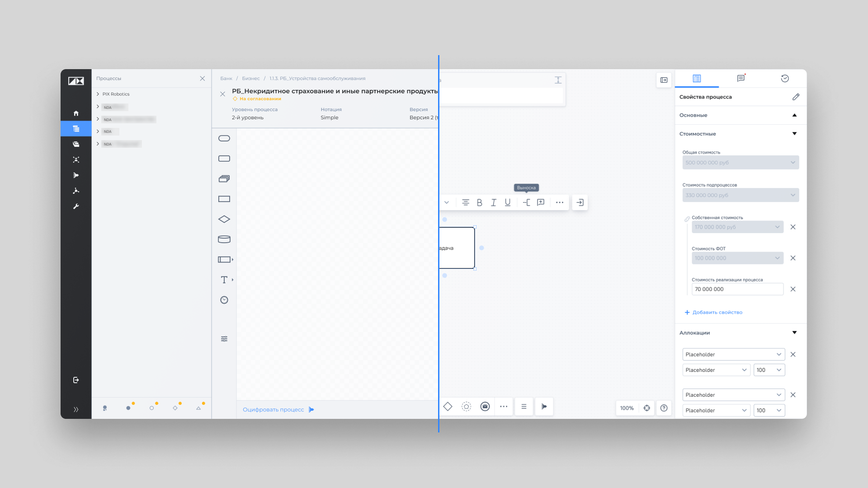Add a comment to the selected shape
The image size is (868, 488).
coord(541,202)
